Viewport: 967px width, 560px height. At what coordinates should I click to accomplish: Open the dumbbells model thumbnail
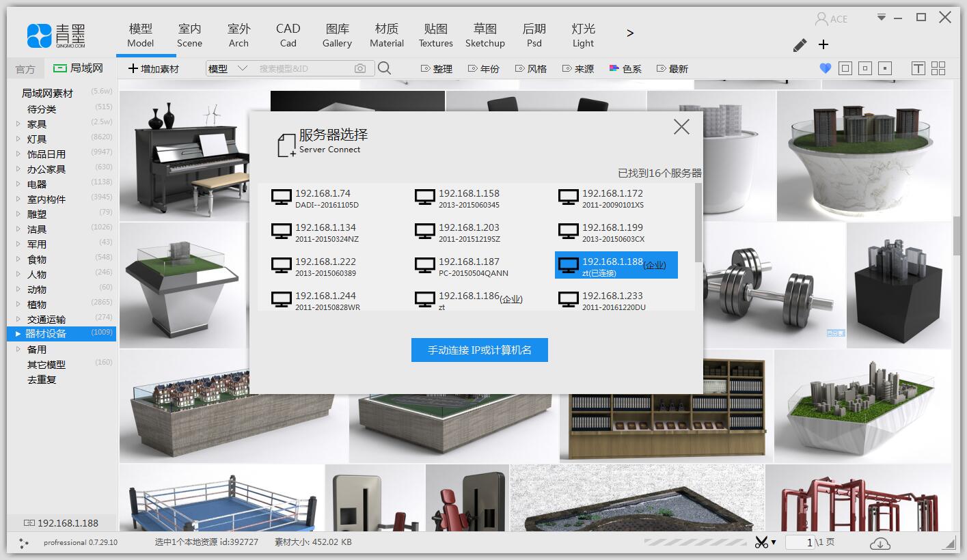click(774, 285)
